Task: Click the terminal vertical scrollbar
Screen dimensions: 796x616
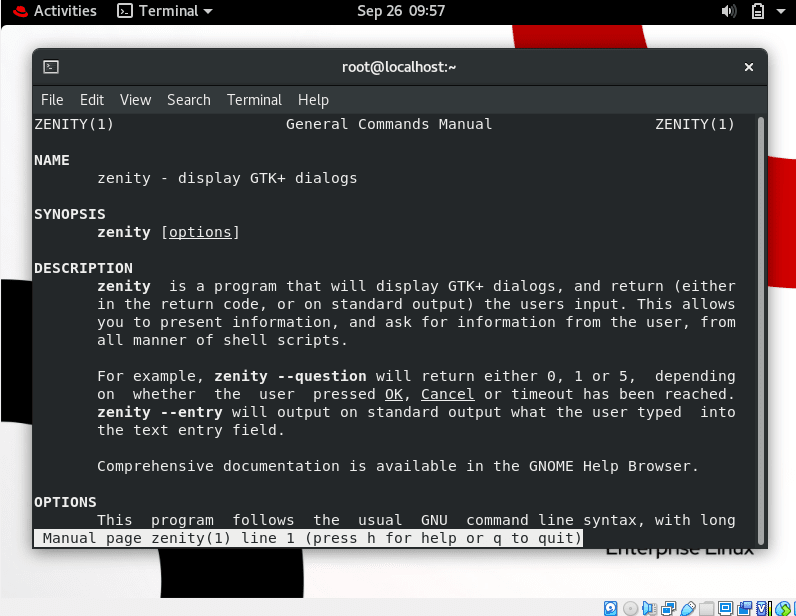Action: [x=760, y=330]
